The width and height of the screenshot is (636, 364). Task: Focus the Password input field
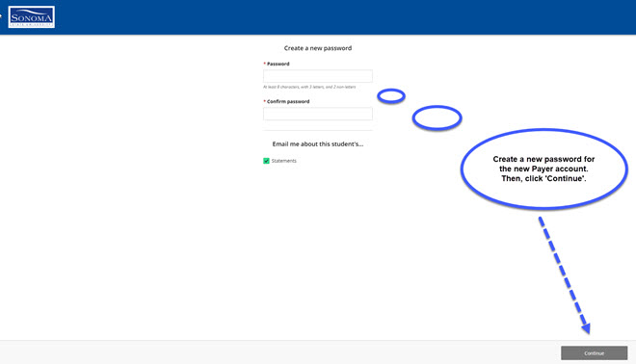click(318, 76)
